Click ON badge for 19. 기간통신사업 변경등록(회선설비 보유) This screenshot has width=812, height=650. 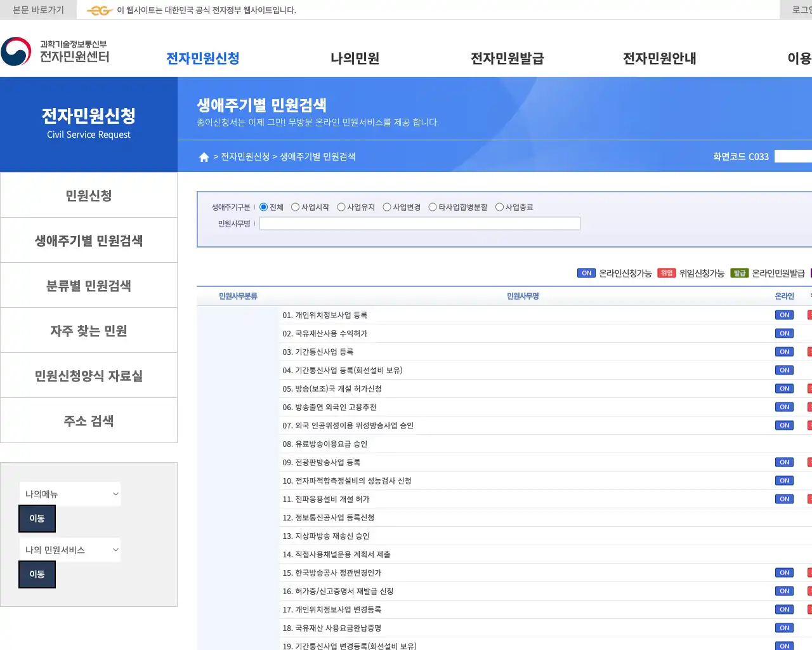[x=785, y=646]
